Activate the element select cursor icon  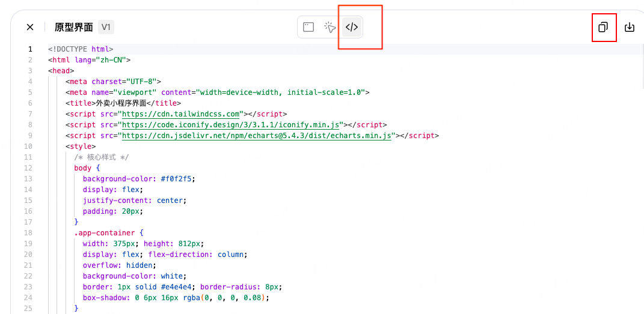[x=330, y=28]
